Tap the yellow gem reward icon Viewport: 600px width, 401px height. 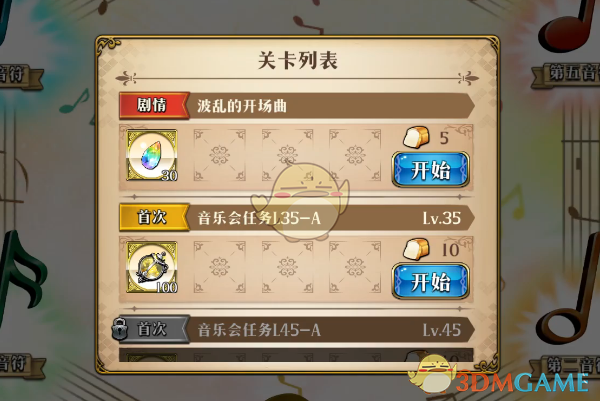click(152, 267)
